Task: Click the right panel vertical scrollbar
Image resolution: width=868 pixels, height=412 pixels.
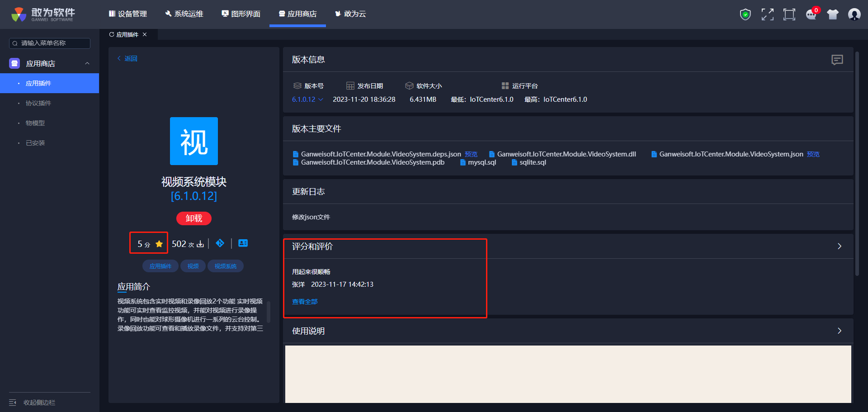Action: (x=857, y=163)
